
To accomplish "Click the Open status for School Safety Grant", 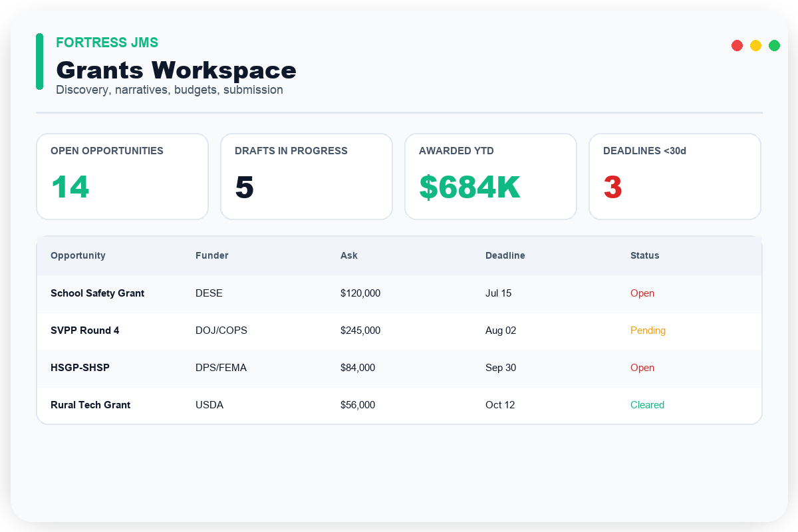I will click(642, 293).
